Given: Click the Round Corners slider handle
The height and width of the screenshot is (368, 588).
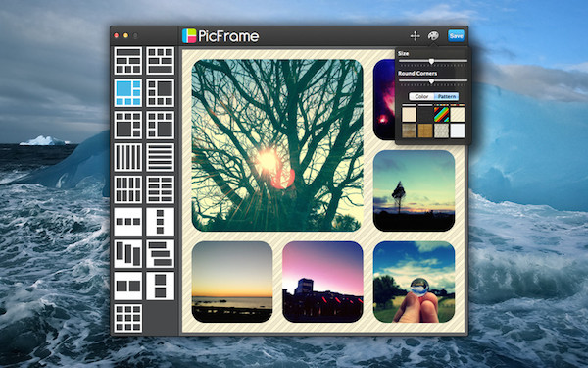Looking at the screenshot, I should tap(431, 81).
